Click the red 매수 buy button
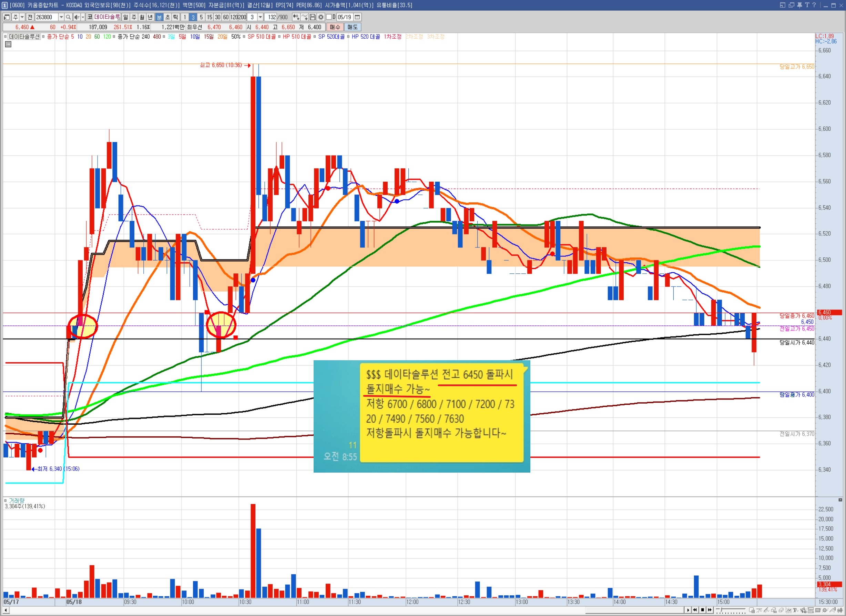The height and width of the screenshot is (616, 846). pos(335,27)
